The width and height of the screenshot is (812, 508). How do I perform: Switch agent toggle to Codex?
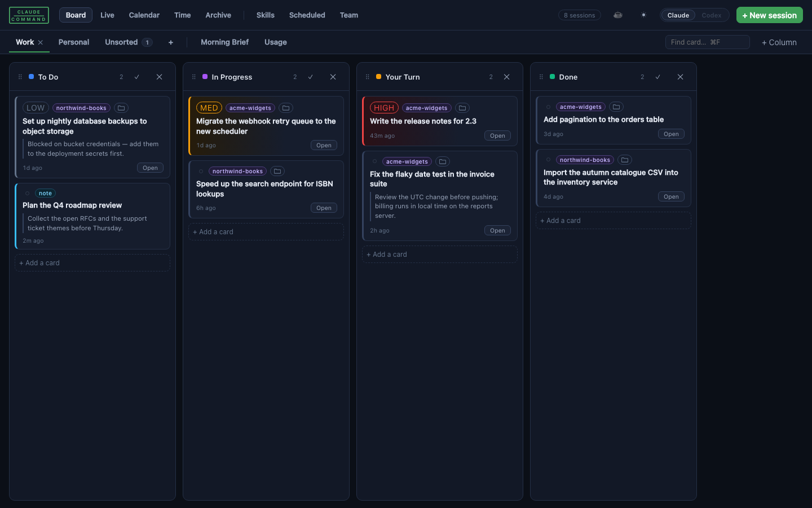click(x=711, y=15)
